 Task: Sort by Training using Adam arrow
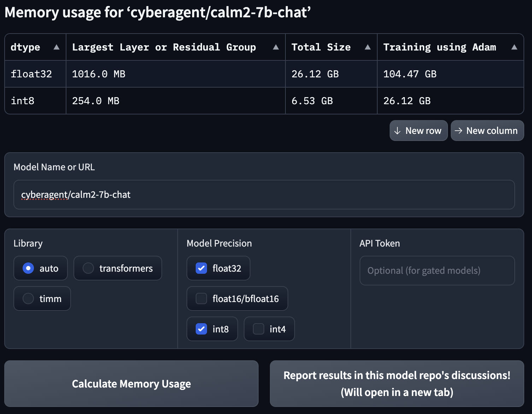click(514, 47)
